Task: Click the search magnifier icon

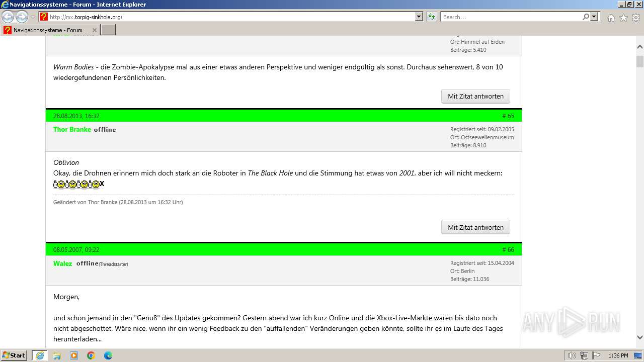Action: (x=586, y=17)
